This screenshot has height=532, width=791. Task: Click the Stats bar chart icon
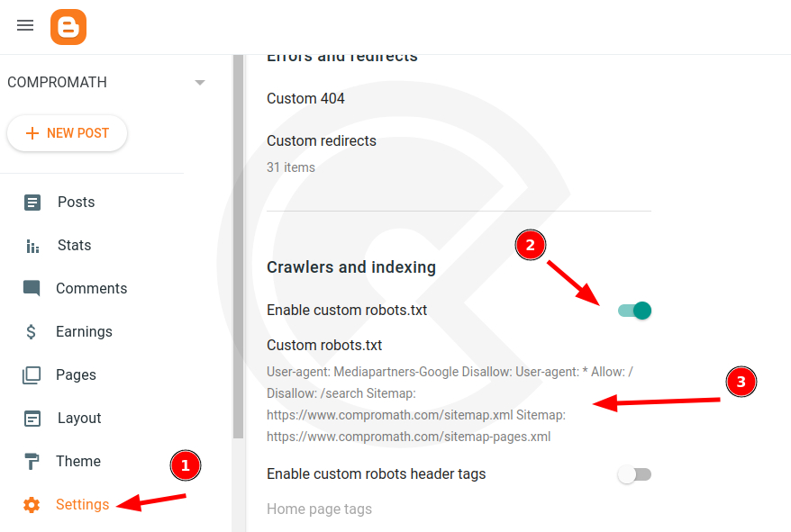tap(32, 246)
